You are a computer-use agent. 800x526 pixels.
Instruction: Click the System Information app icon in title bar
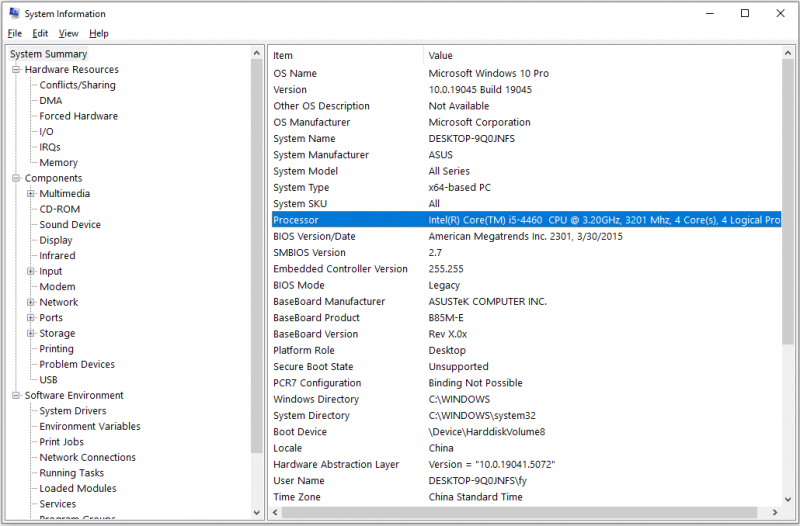pos(14,13)
